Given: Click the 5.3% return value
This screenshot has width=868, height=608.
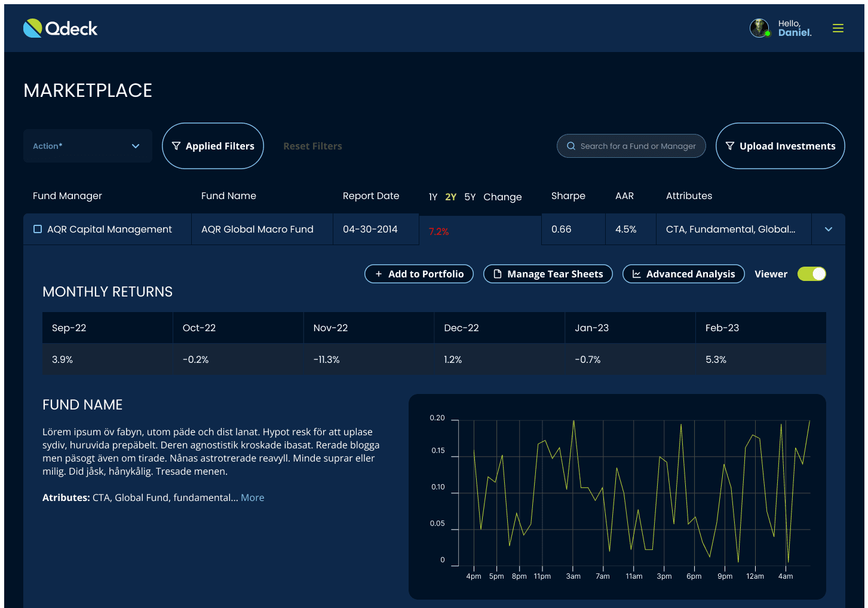Looking at the screenshot, I should [716, 359].
